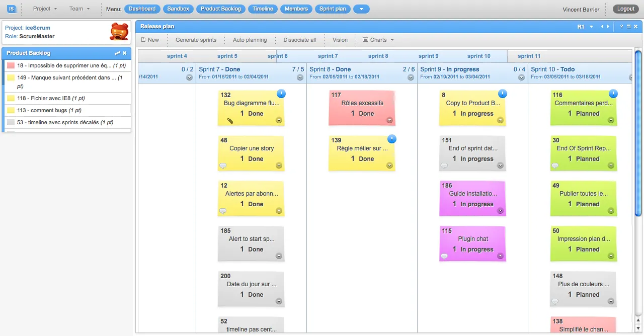Click the blue alert badge on story 132
This screenshot has height=336, width=644.
point(281,94)
